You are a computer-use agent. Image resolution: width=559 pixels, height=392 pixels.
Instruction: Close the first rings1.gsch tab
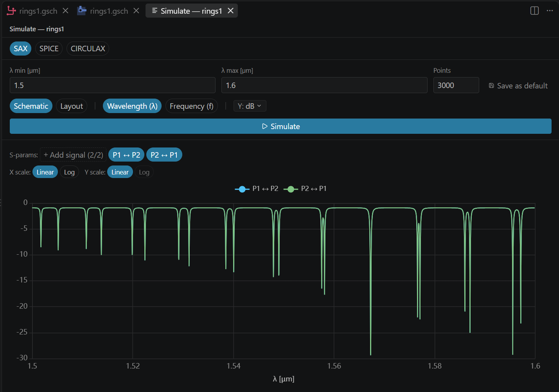click(65, 11)
